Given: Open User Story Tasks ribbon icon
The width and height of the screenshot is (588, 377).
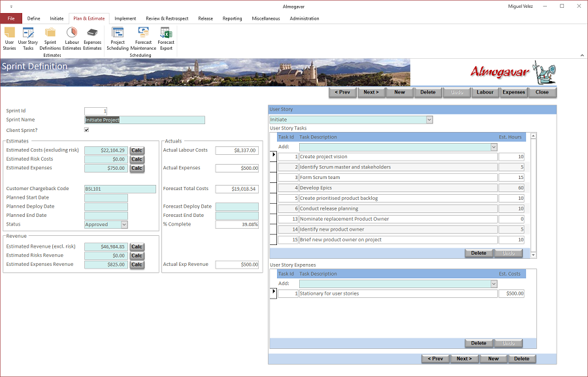Looking at the screenshot, I should pos(28,39).
